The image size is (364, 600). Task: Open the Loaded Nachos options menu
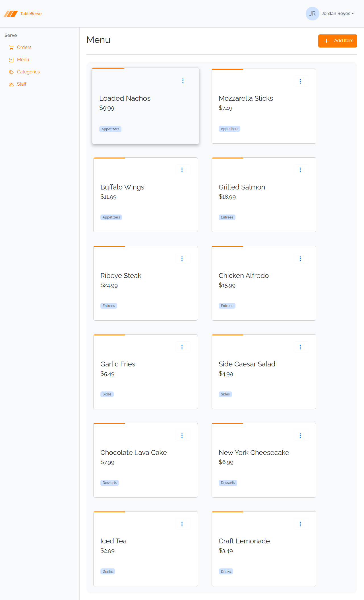click(183, 81)
